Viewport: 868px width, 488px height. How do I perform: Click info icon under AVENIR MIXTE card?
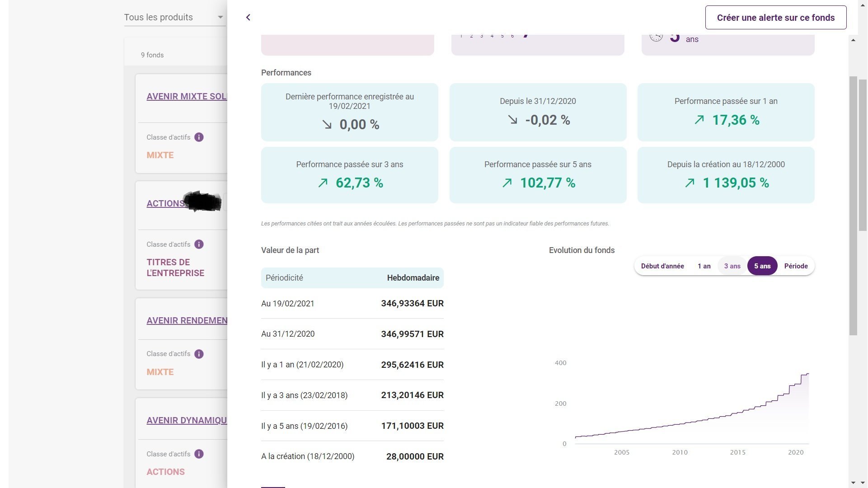[x=199, y=137]
